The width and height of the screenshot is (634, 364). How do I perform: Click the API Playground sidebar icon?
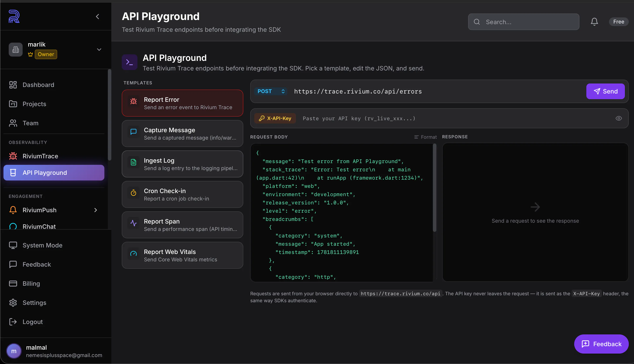[x=13, y=172]
